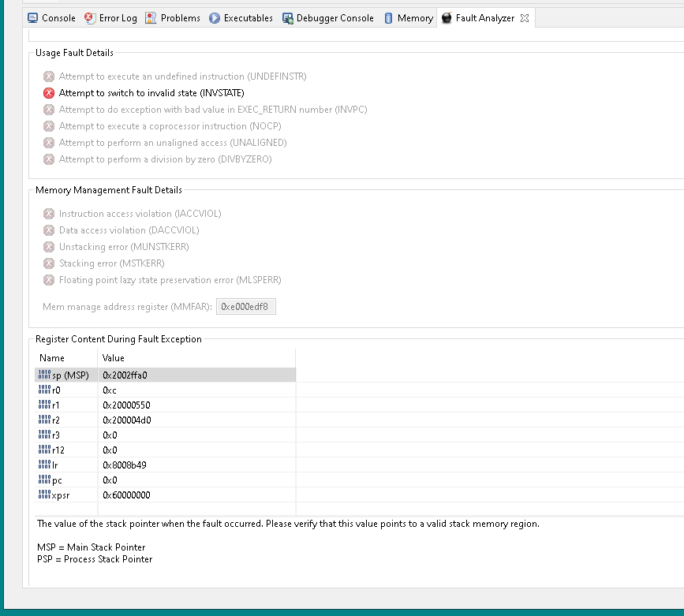
Task: Select the r2 register row
Action: pyautogui.click(x=165, y=420)
